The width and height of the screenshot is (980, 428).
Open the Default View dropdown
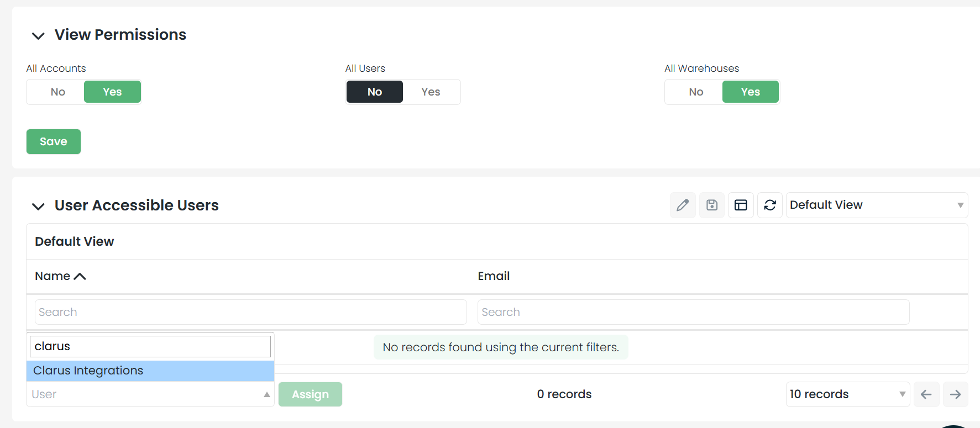(876, 205)
